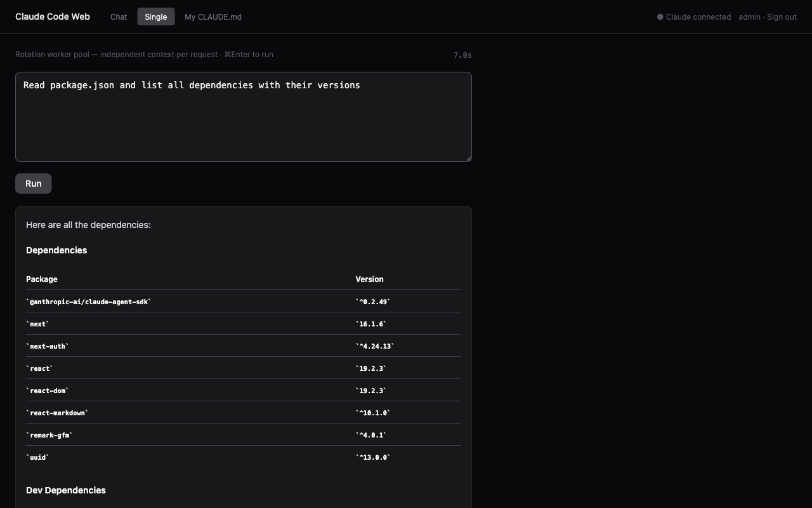Click the Claude Code Web title
This screenshot has width=812, height=508.
53,17
